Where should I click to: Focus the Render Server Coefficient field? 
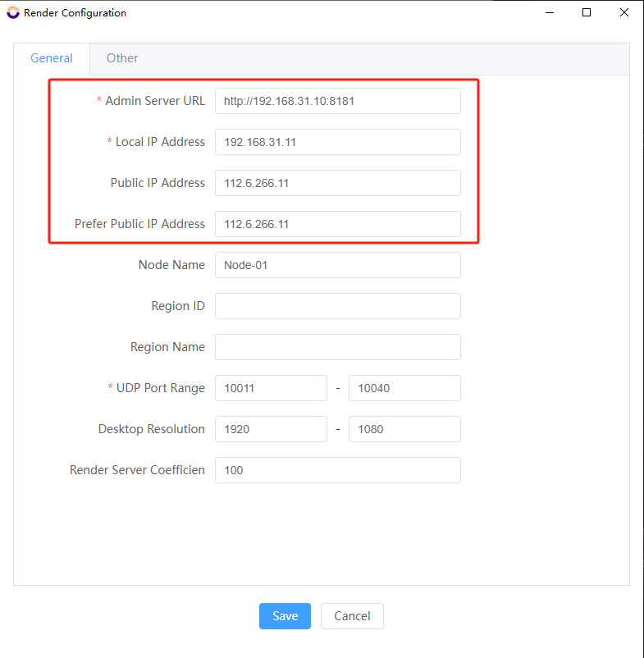point(337,470)
